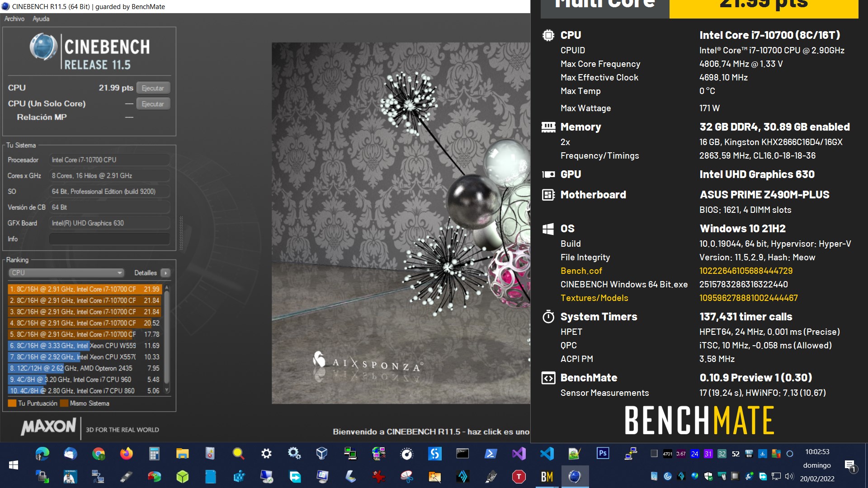868x488 pixels.
Task: Click the Tu Puntuación orange swatch
Action: [12, 403]
